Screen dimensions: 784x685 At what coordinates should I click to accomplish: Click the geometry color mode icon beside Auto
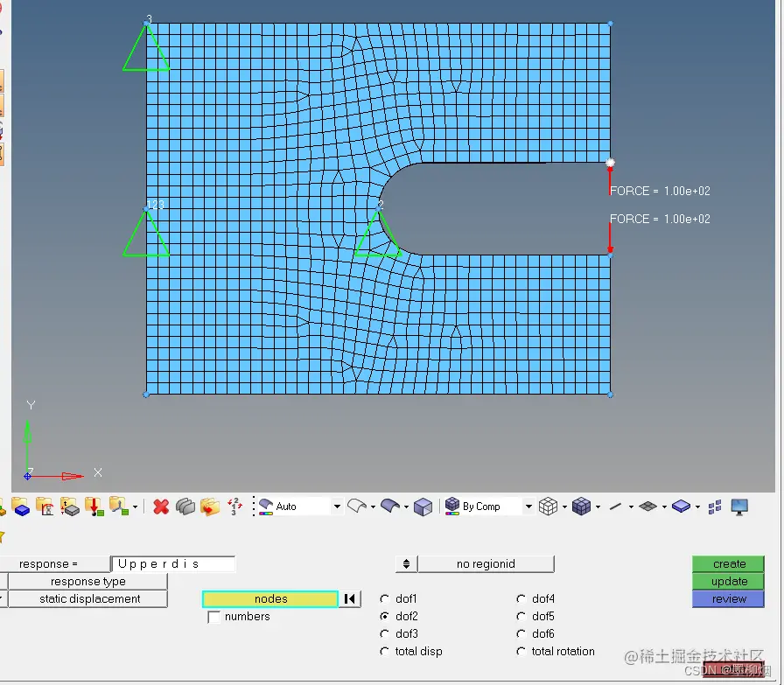tap(266, 507)
